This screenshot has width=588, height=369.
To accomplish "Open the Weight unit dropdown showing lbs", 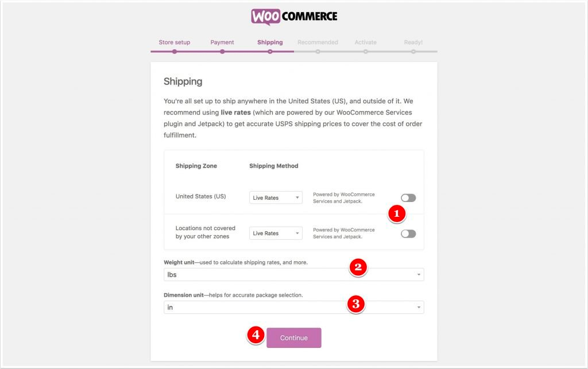I will click(x=294, y=274).
